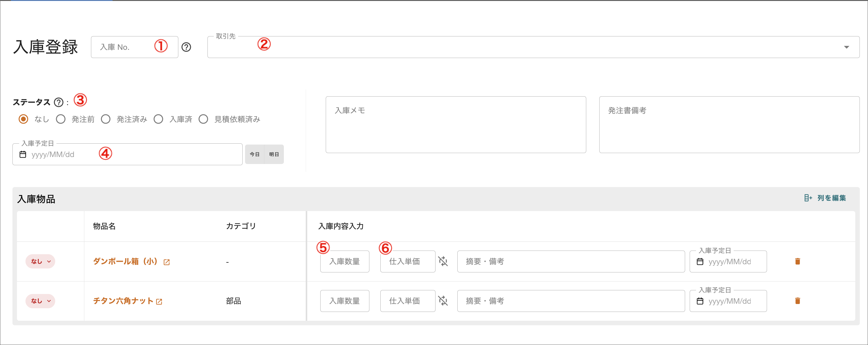Click 入庫予定日 date field in チタン六角ナット row
Screen dimensions: 868x345
pos(728,301)
